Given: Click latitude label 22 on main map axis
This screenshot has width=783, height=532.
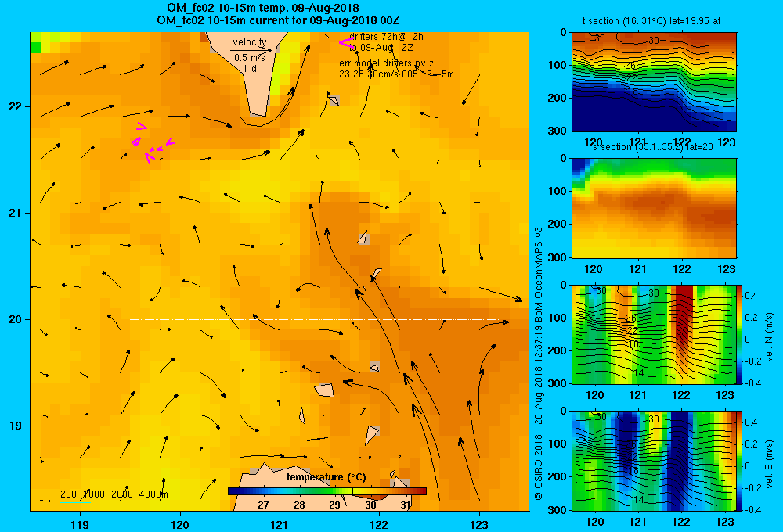Looking at the screenshot, I should pyautogui.click(x=16, y=107).
